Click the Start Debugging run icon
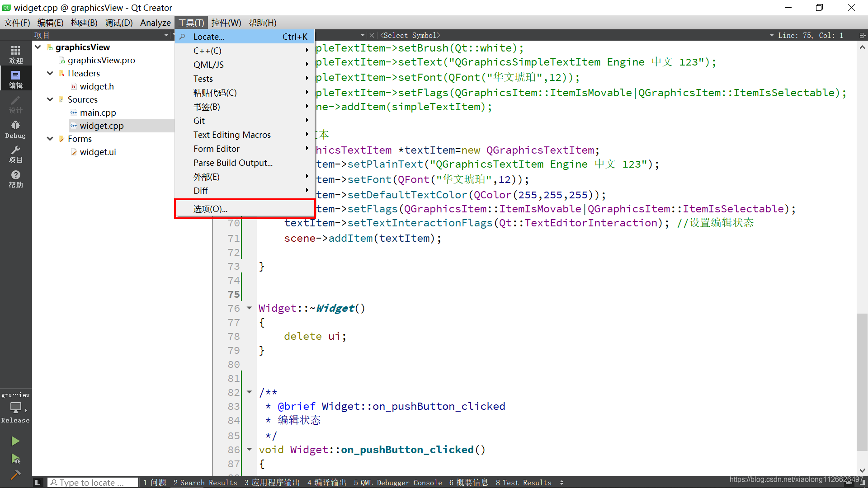Viewport: 868px width, 488px height. click(x=15, y=459)
